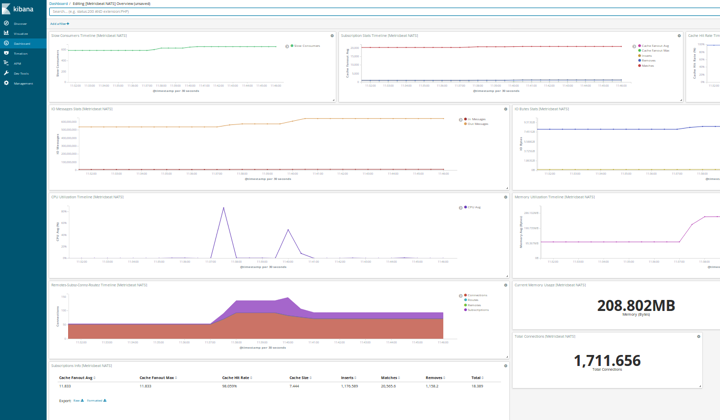This screenshot has width=720, height=420.
Task: Click the Memory Utilization Timeline panel title
Action: point(555,197)
